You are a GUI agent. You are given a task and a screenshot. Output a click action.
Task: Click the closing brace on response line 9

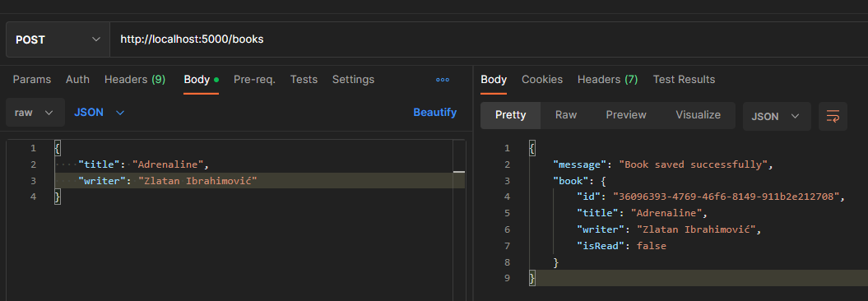coord(532,278)
